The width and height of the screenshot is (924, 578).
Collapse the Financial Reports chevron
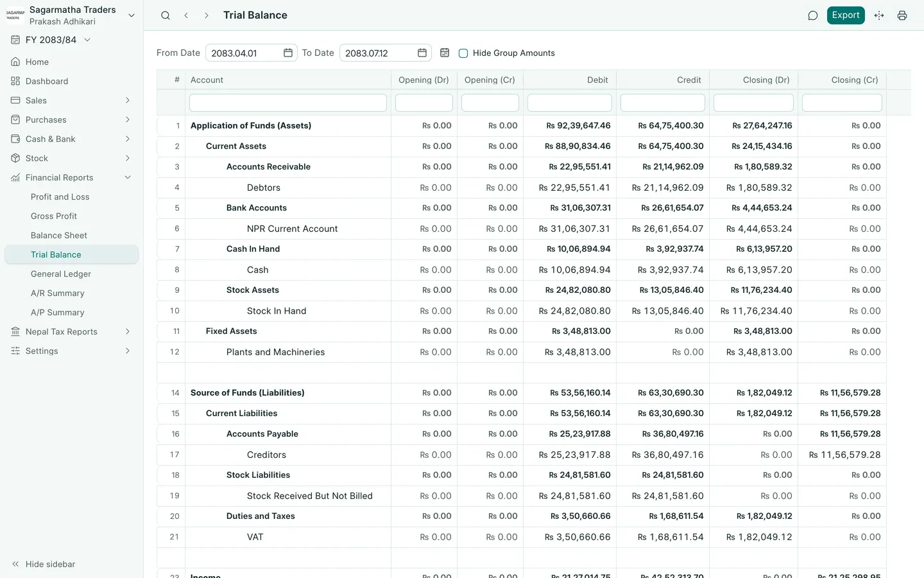tap(128, 177)
